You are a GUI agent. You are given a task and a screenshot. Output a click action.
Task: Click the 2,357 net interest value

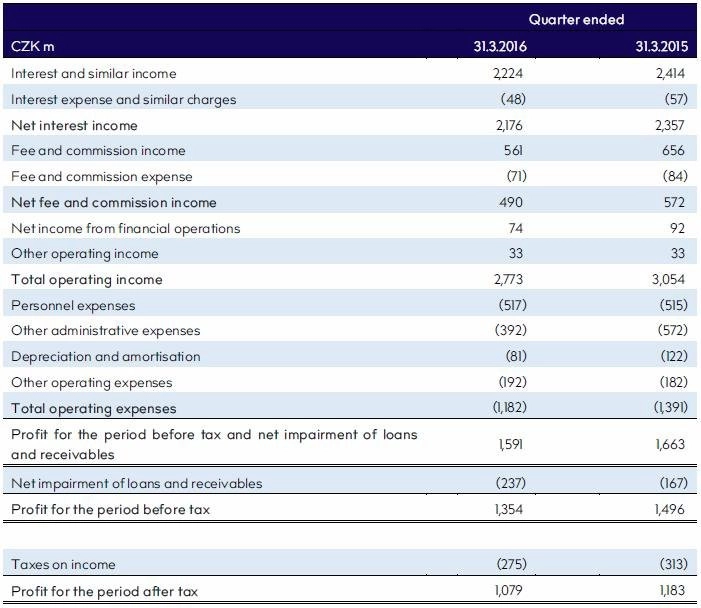670,126
